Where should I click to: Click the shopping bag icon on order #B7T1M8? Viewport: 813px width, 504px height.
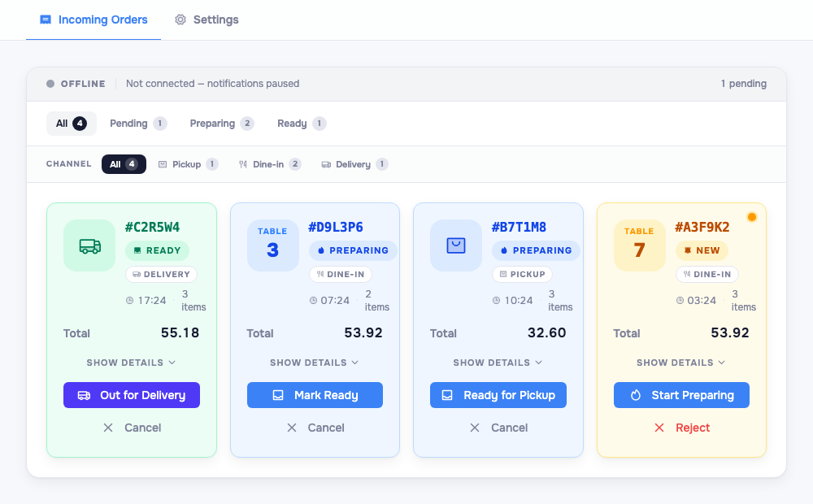click(x=456, y=245)
